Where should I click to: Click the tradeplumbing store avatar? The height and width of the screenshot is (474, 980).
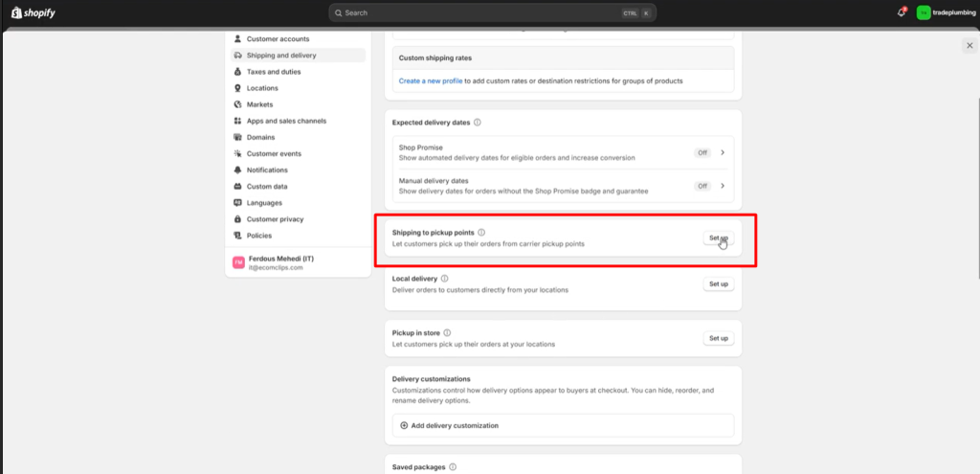click(924, 12)
